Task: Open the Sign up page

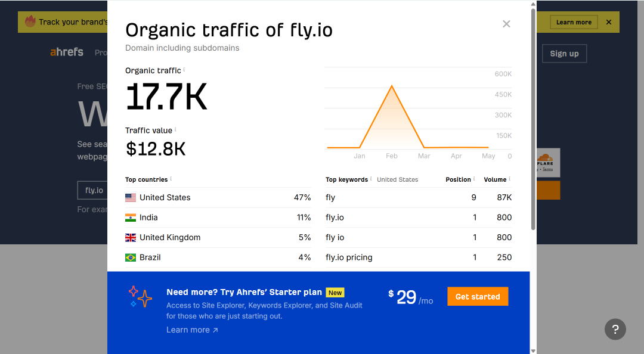Action: pyautogui.click(x=564, y=54)
